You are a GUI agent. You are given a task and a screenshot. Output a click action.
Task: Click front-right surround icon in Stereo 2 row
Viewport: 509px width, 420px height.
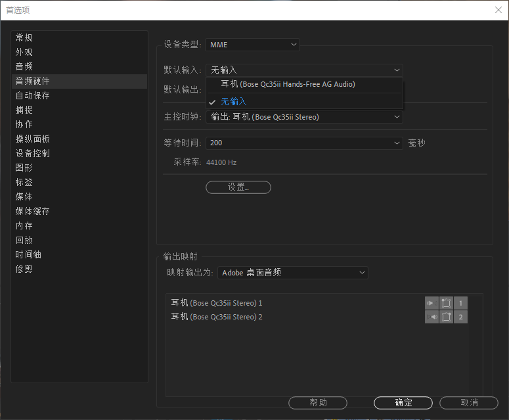(x=447, y=317)
